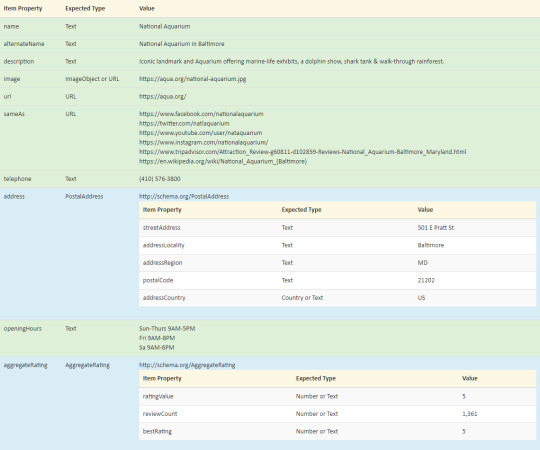Click 'Expected Type' header in address table
540x450 pixels.
(301, 210)
